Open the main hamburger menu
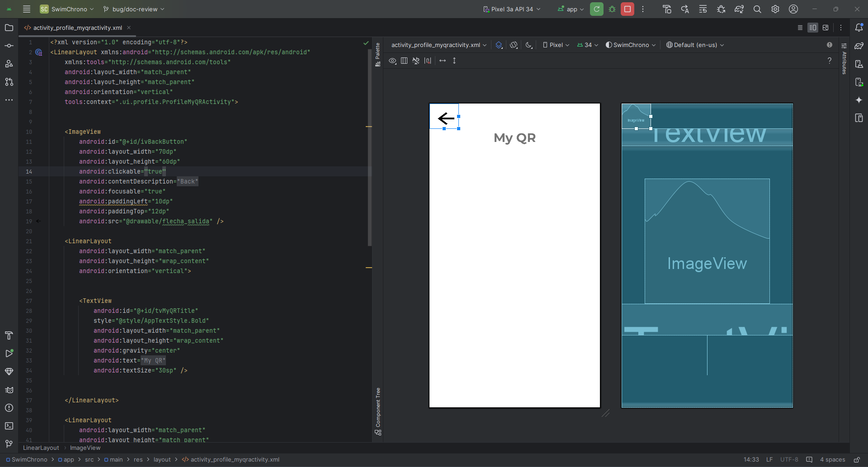This screenshot has width=868, height=467. click(x=27, y=9)
